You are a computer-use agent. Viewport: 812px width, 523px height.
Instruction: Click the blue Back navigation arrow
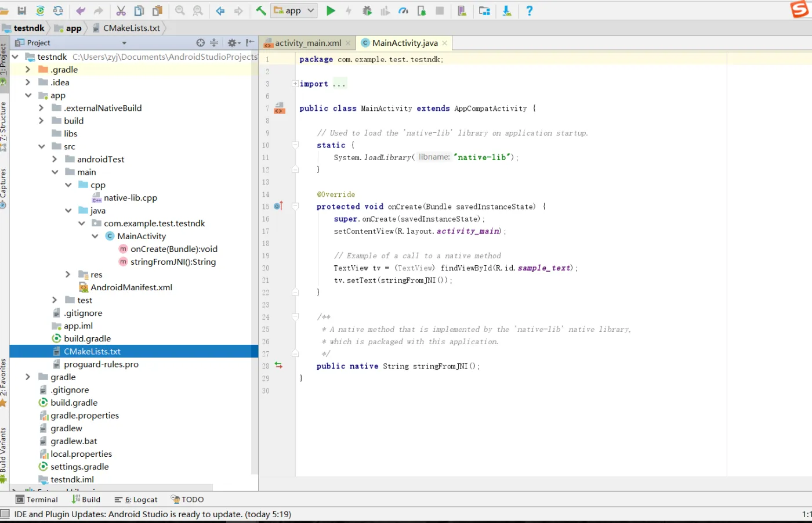click(x=220, y=10)
